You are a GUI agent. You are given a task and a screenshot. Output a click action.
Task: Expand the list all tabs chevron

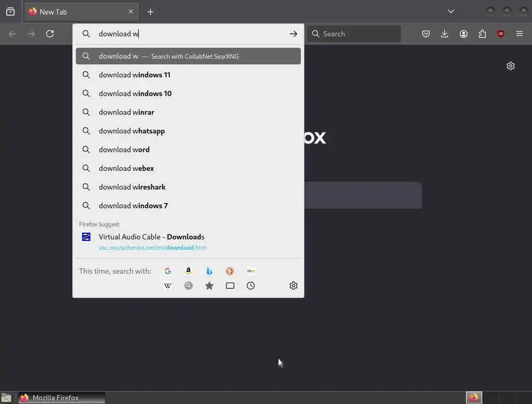click(450, 11)
